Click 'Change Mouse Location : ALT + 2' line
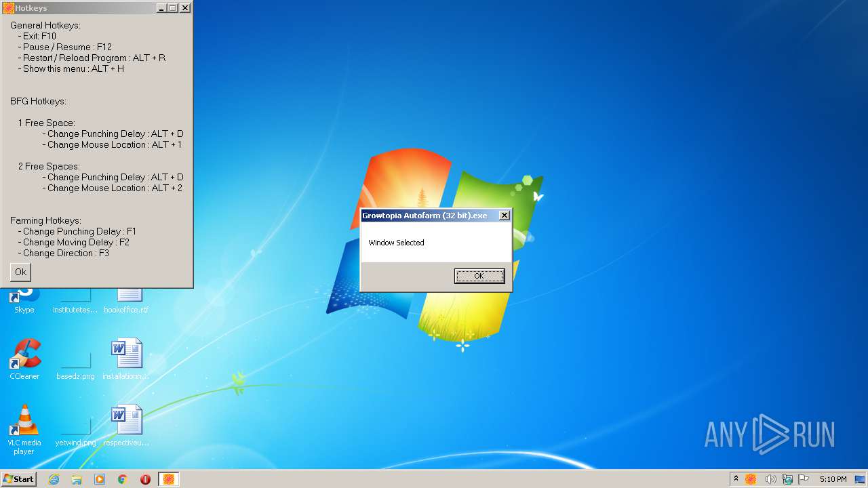Viewport: 868px width, 488px height. (112, 188)
